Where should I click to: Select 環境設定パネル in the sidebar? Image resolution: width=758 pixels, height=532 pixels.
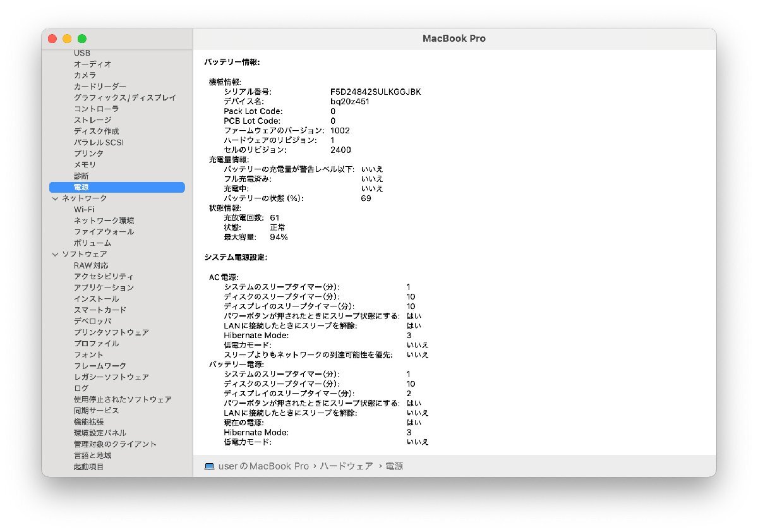pyautogui.click(x=100, y=433)
